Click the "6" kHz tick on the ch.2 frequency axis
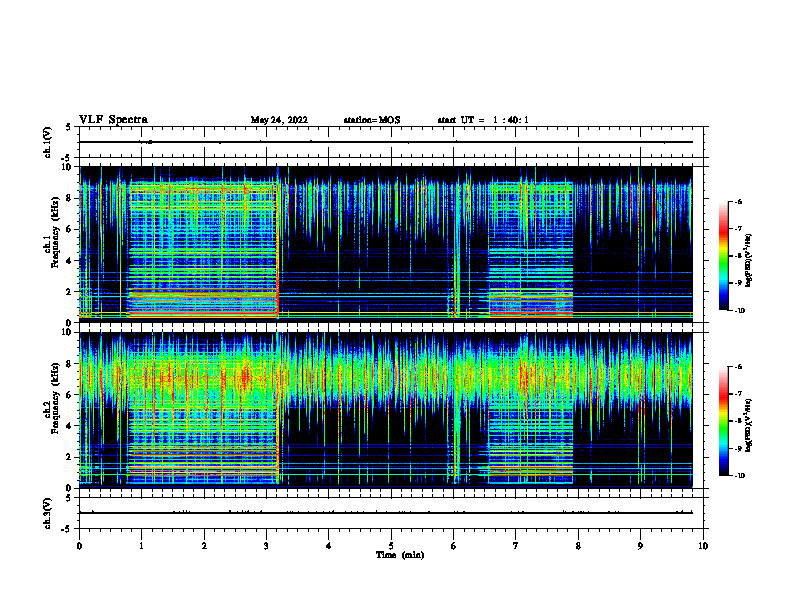The image size is (792, 612). (70, 395)
